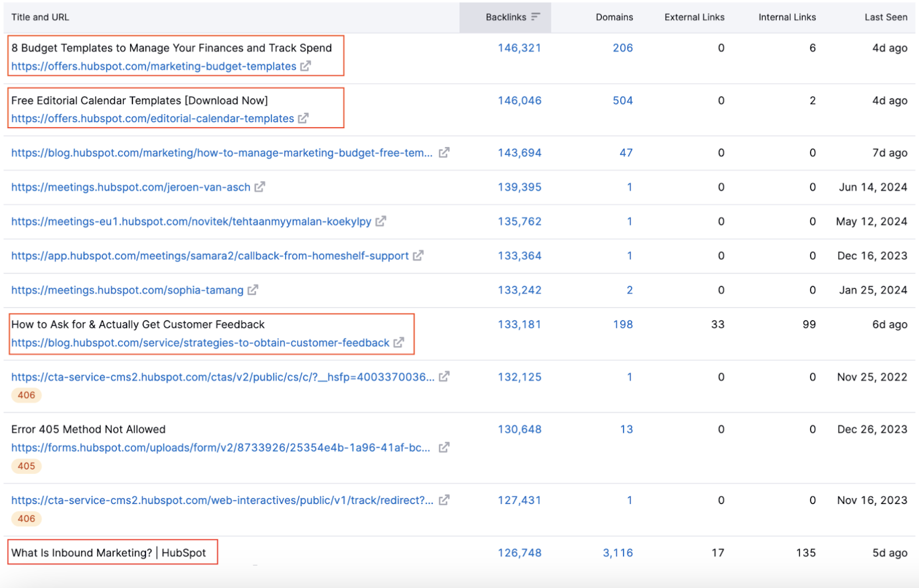
Task: Select title 'Free Editorial Calendar Templates [Download Now]'
Action: coord(139,100)
